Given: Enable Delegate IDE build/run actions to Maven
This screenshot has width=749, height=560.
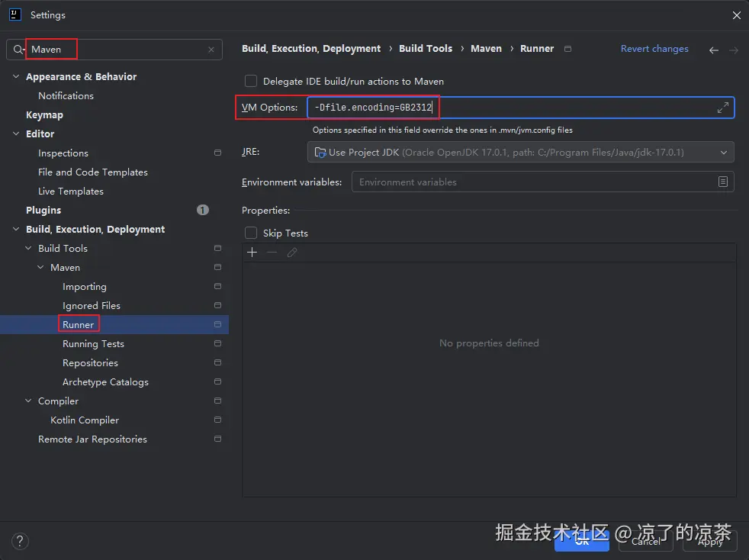Looking at the screenshot, I should pos(251,81).
